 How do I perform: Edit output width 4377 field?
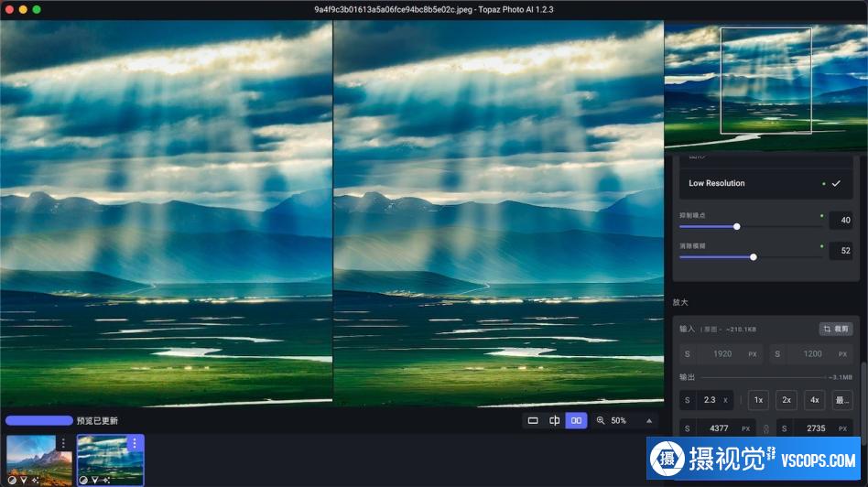[x=718, y=428]
